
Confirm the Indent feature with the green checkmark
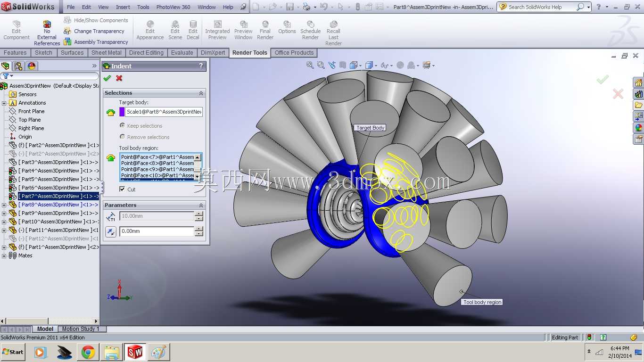[x=107, y=78]
